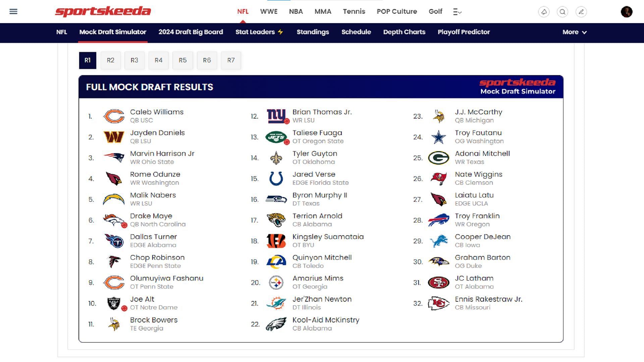Open the hamburger menu icon
This screenshot has width=644, height=362.
[x=13, y=12]
